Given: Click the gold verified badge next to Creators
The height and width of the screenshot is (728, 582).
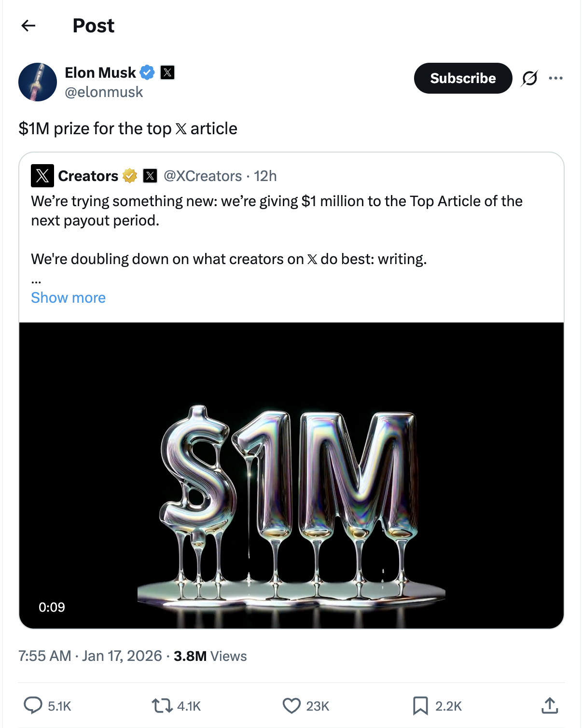Looking at the screenshot, I should pyautogui.click(x=128, y=176).
